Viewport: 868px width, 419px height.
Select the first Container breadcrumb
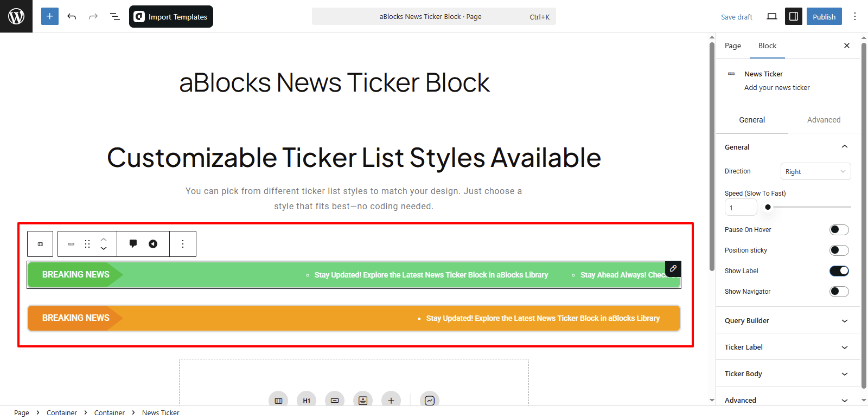tap(62, 413)
